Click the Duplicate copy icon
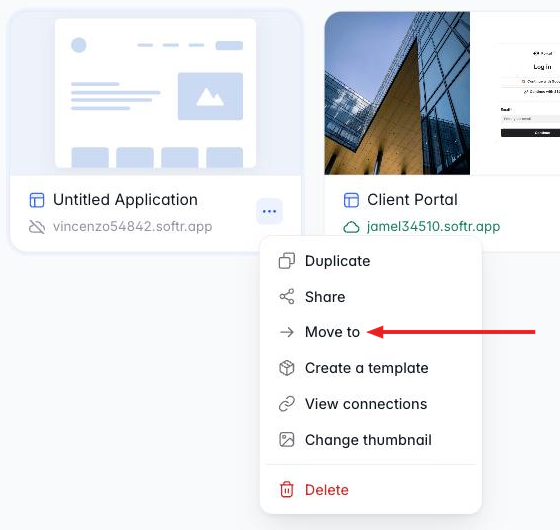 287,261
